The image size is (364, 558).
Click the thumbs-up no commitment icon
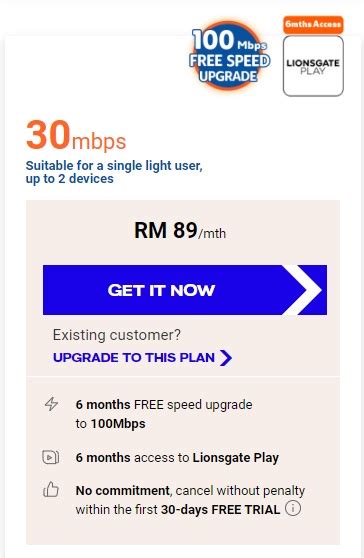51,490
